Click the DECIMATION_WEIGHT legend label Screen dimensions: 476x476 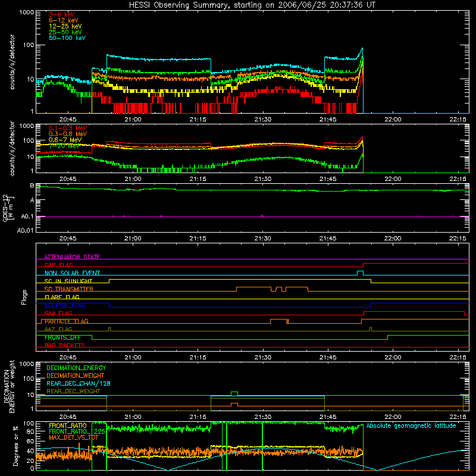click(76, 375)
